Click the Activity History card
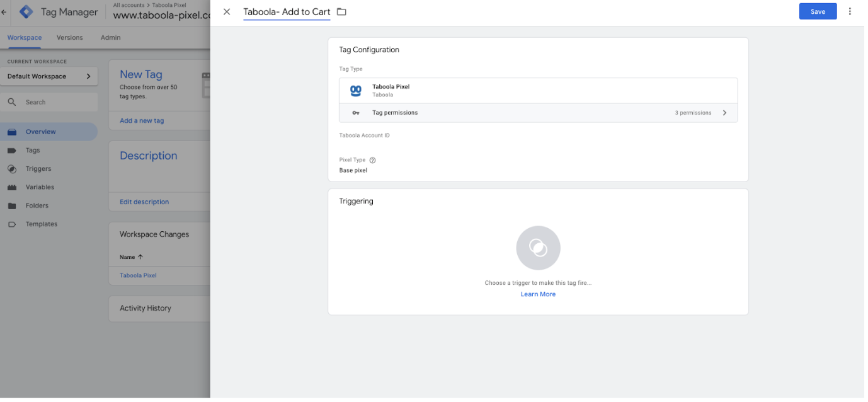The width and height of the screenshot is (868, 402). coord(159,308)
